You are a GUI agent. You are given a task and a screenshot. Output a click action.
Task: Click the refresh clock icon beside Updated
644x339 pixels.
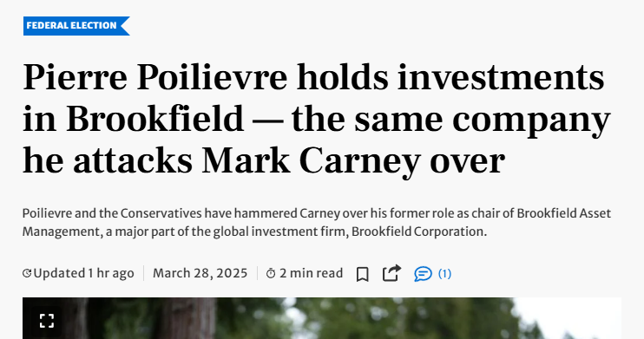tap(27, 273)
